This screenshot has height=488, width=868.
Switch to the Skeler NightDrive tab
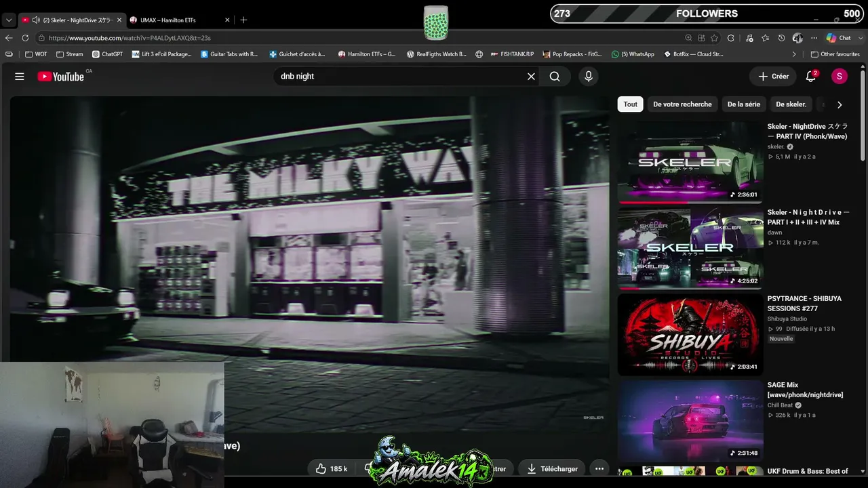(x=71, y=20)
